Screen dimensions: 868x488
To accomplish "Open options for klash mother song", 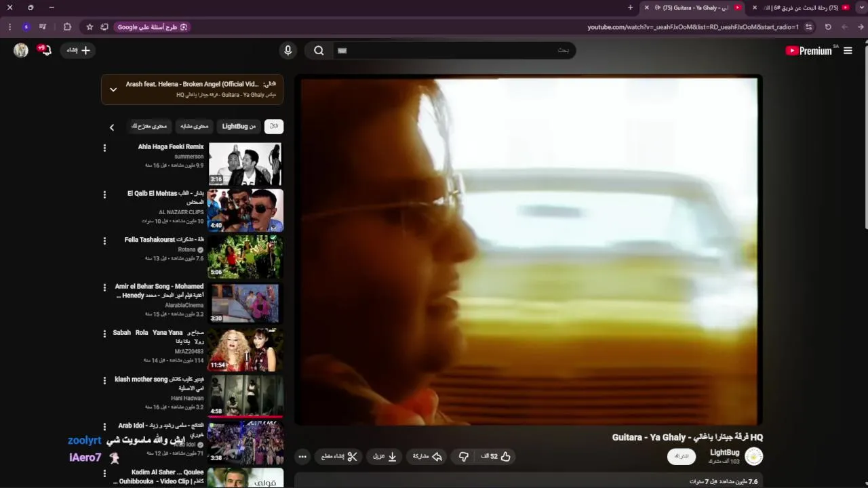I will [x=104, y=380].
